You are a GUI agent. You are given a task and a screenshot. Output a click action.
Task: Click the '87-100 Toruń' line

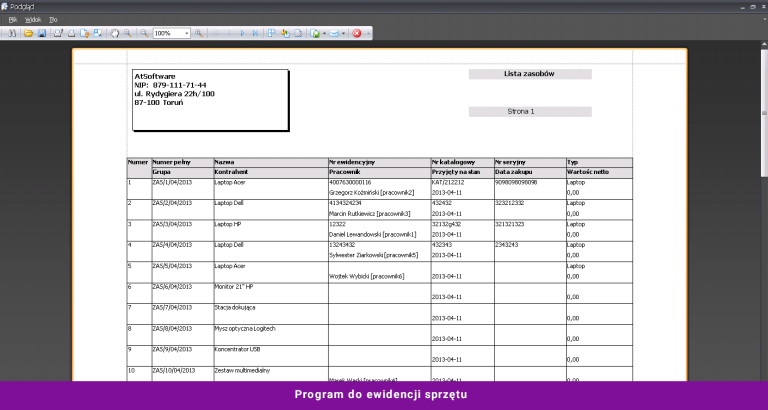(159, 103)
